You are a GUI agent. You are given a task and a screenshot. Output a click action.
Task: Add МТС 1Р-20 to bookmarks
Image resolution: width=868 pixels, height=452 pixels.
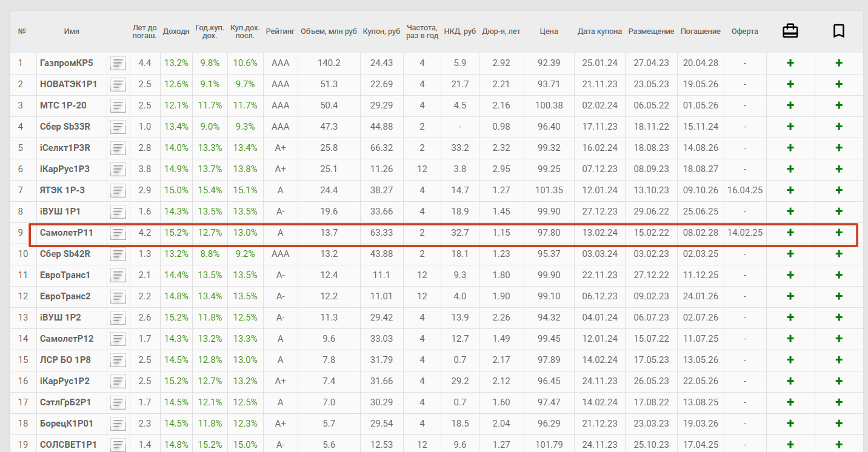pyautogui.click(x=839, y=105)
